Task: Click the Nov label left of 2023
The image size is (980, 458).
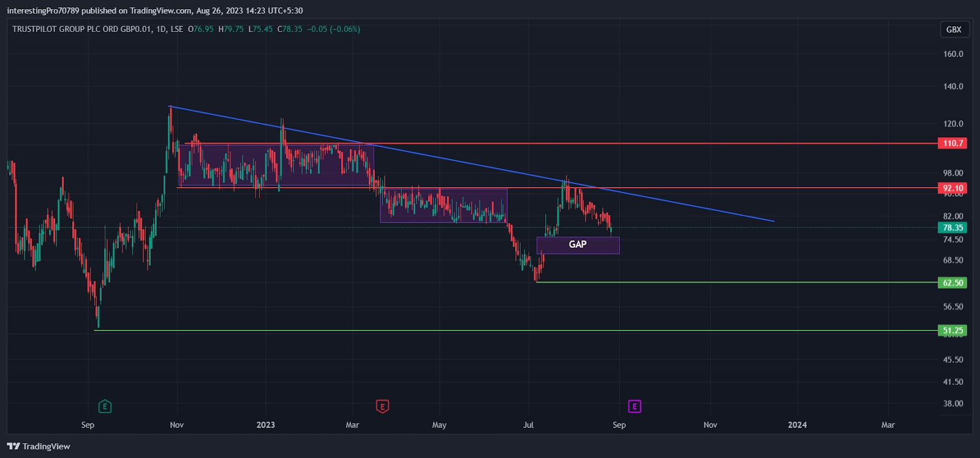Action: (x=177, y=425)
